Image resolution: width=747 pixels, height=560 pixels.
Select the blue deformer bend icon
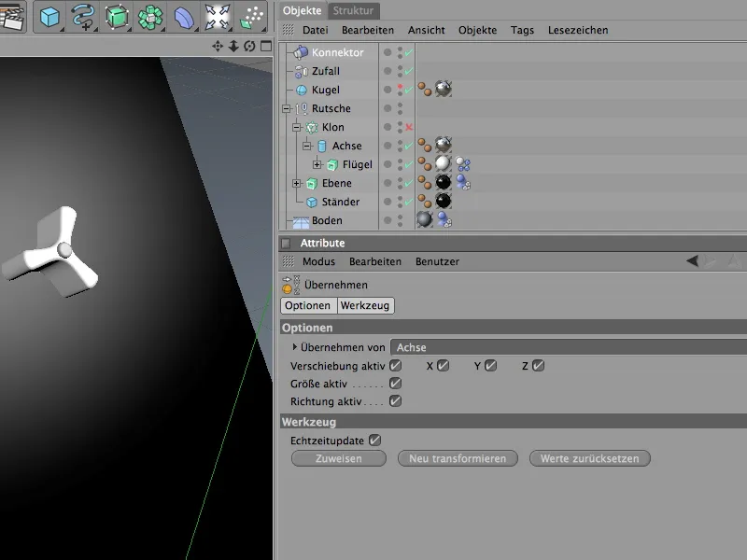tap(183, 17)
